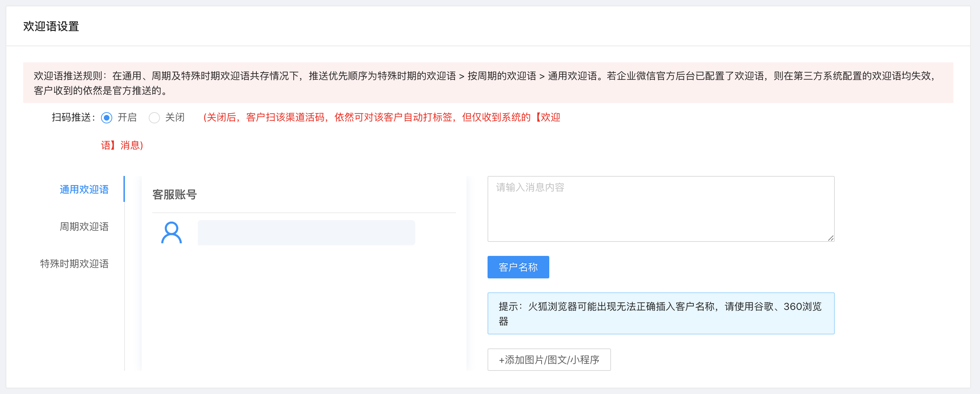Click the blurred customer service account name
The image size is (980, 394).
click(306, 232)
